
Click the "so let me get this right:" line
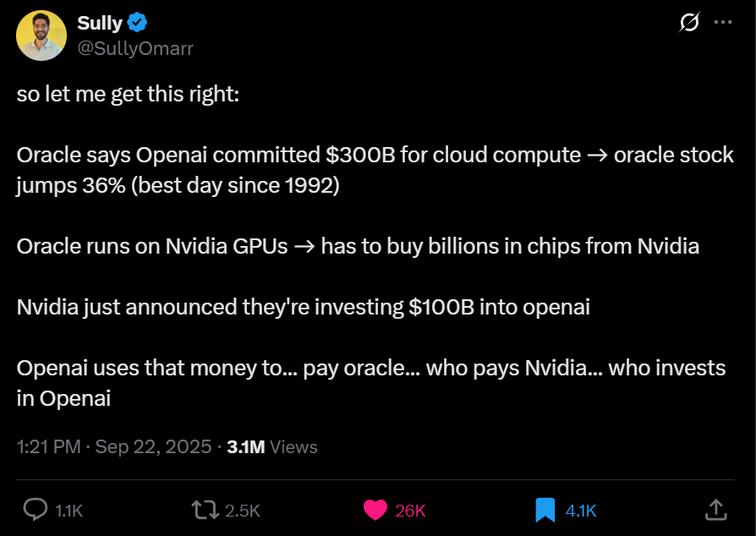click(129, 95)
